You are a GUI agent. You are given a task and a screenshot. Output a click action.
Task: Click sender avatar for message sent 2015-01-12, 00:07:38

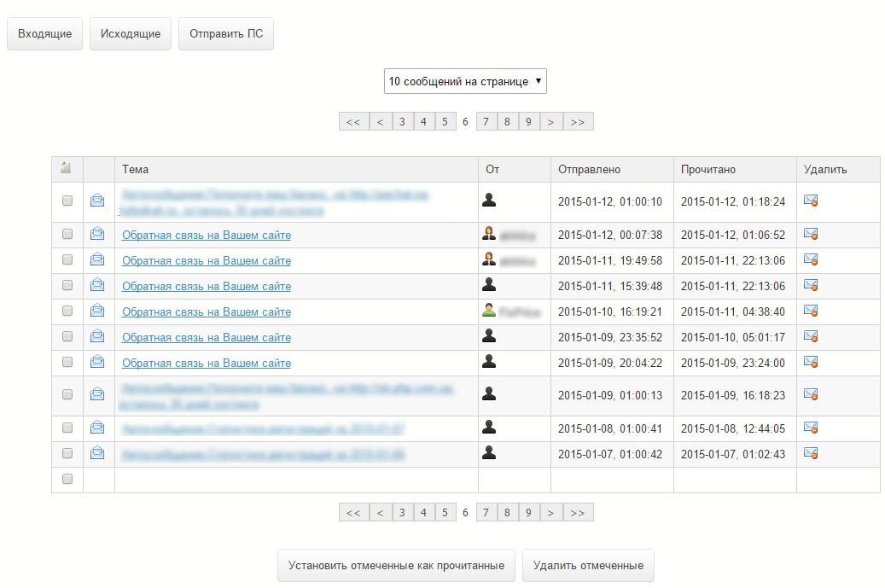pyautogui.click(x=489, y=234)
